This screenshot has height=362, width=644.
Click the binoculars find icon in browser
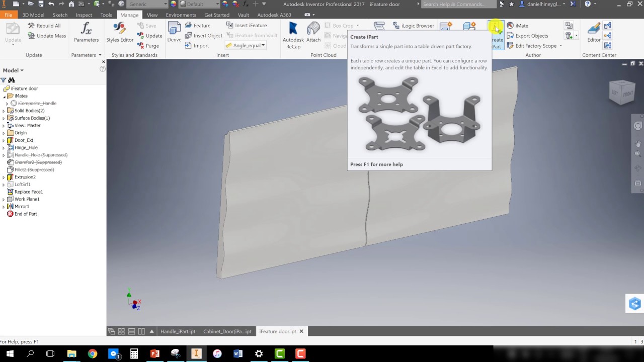12,80
